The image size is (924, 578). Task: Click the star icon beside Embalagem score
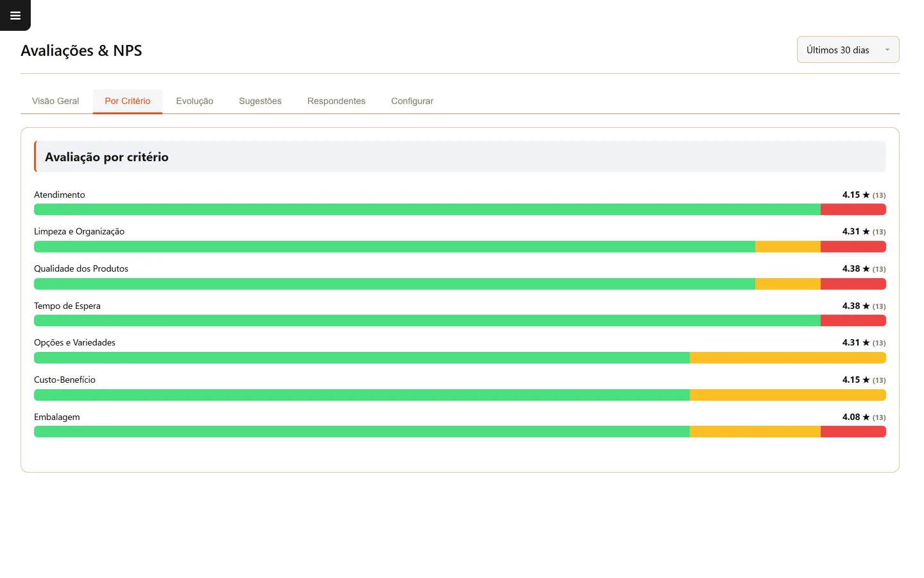click(x=866, y=417)
